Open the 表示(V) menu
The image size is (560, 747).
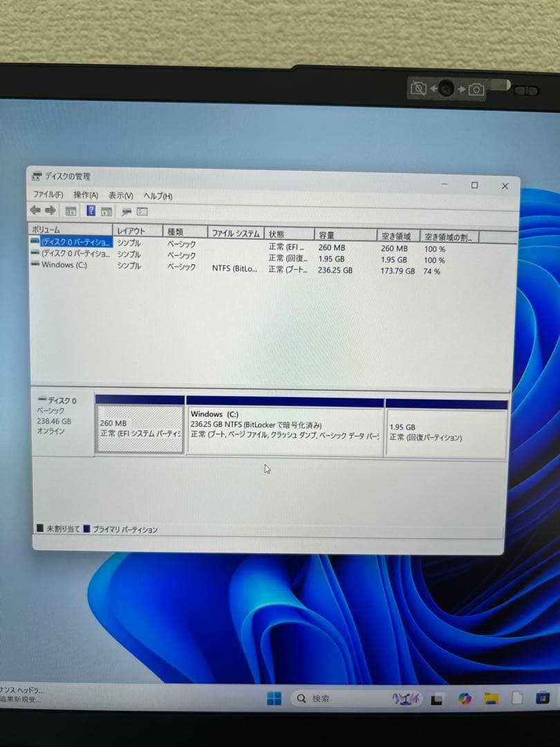click(120, 195)
